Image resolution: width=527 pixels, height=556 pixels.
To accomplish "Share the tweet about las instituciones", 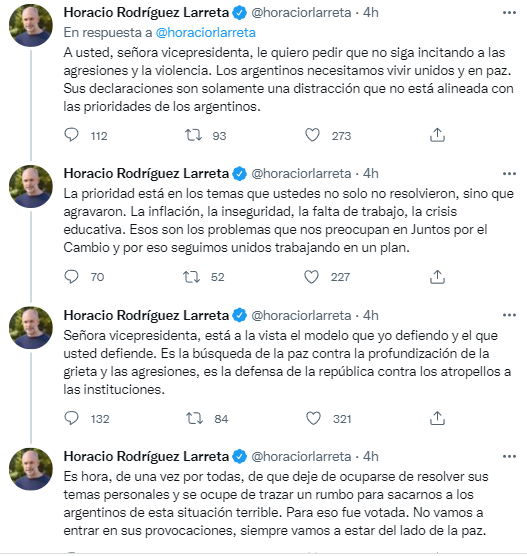I will [x=437, y=418].
